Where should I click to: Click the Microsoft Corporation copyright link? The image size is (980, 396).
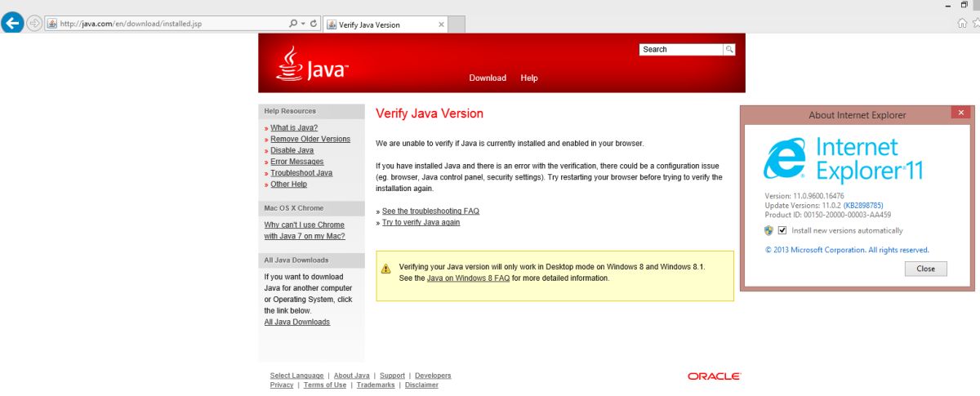[x=847, y=250]
